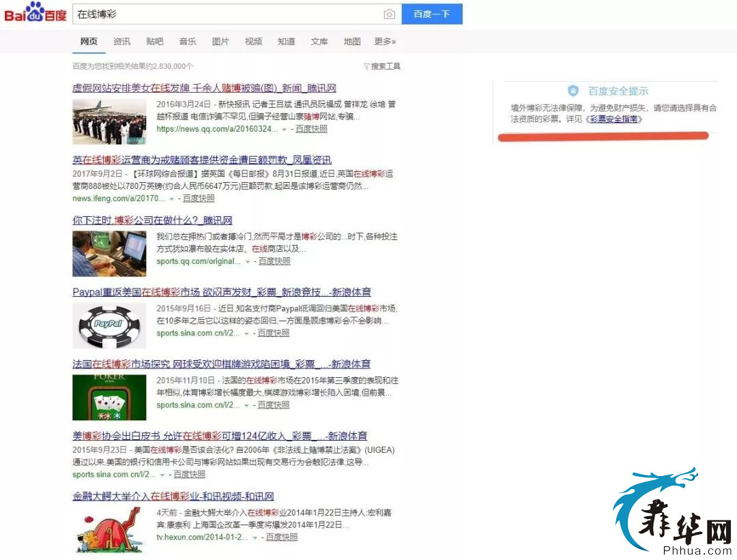Switch to the 地图 tab

351,42
